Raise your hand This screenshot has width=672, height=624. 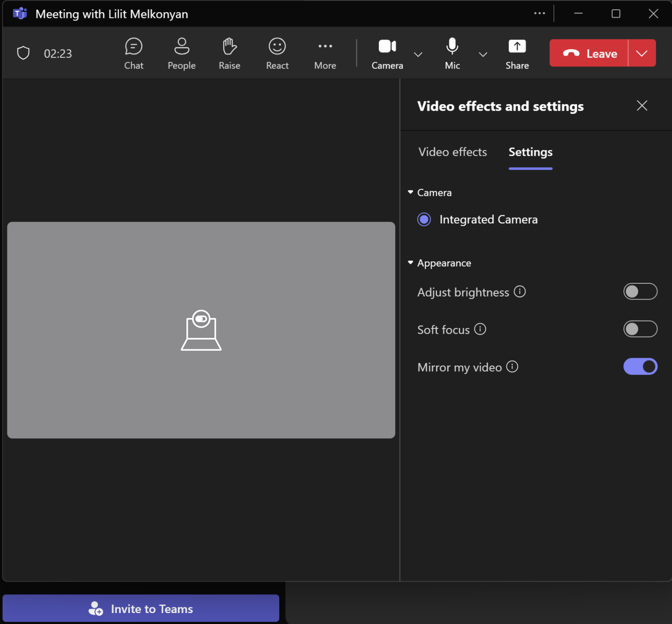click(x=229, y=52)
